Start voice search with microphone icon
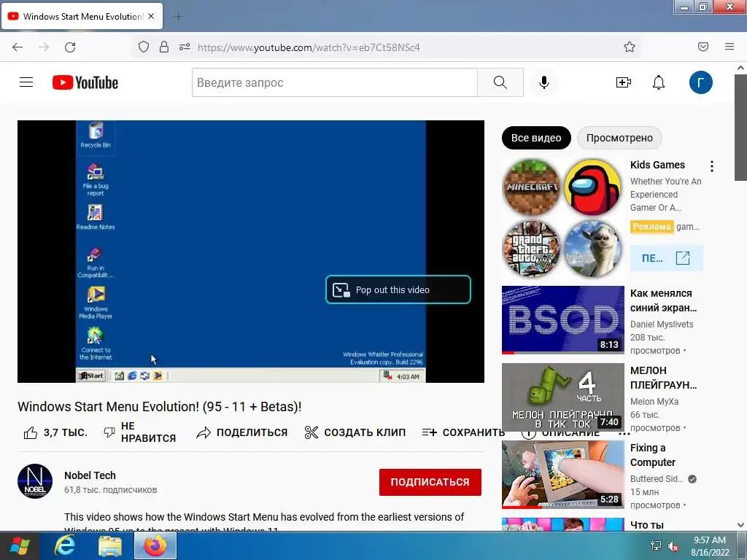Screen dimensions: 747x560 pyautogui.click(x=544, y=82)
